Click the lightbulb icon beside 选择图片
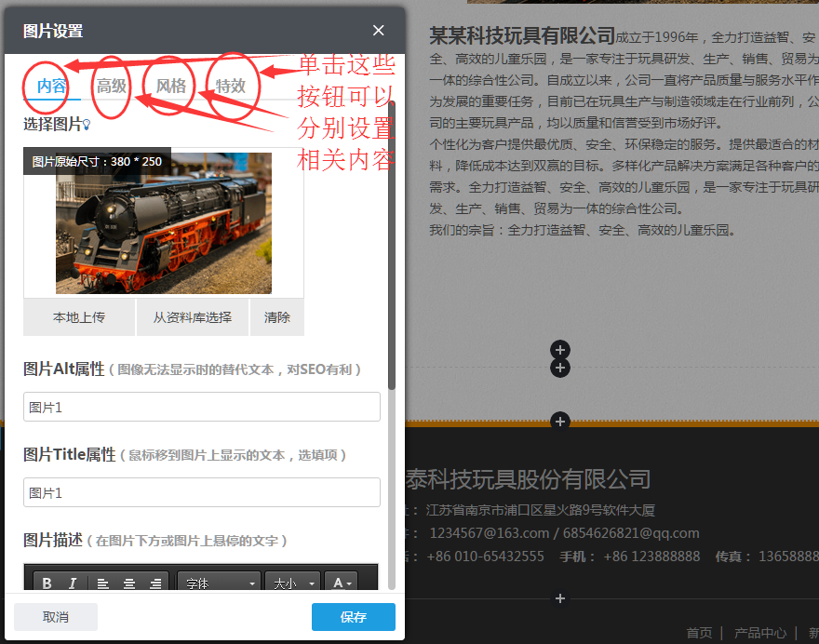Screen dimensions: 819x644 (x=85, y=123)
